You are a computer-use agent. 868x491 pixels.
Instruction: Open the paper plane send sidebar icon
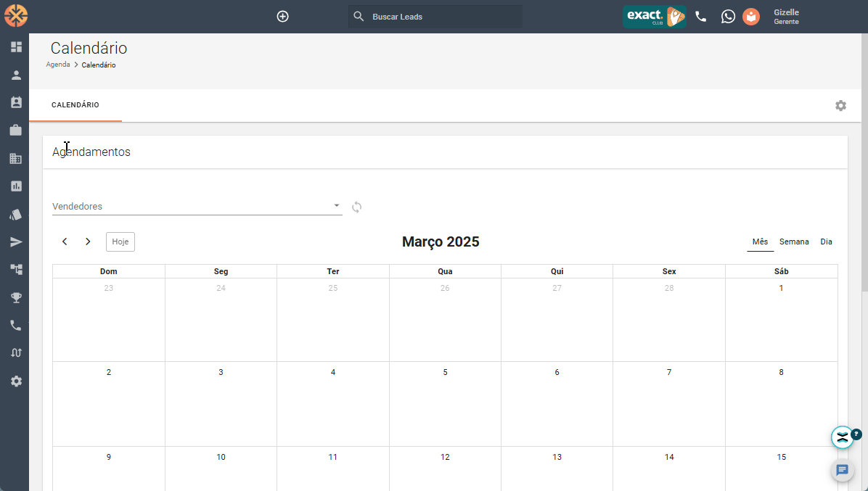tap(16, 242)
